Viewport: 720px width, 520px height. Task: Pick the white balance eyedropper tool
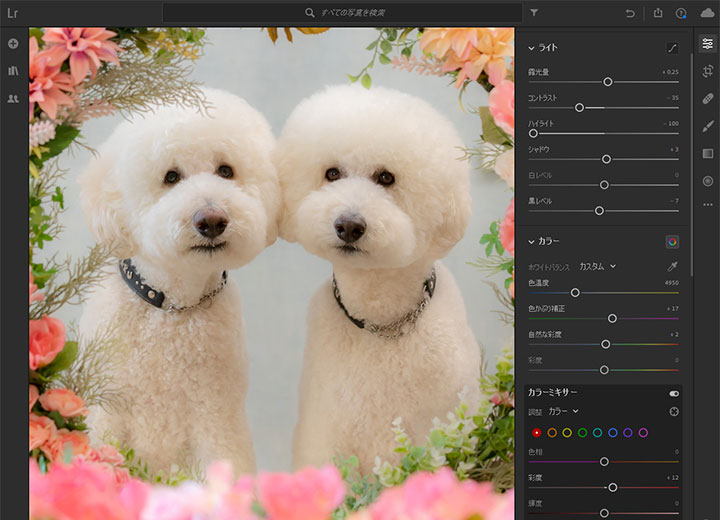(672, 266)
